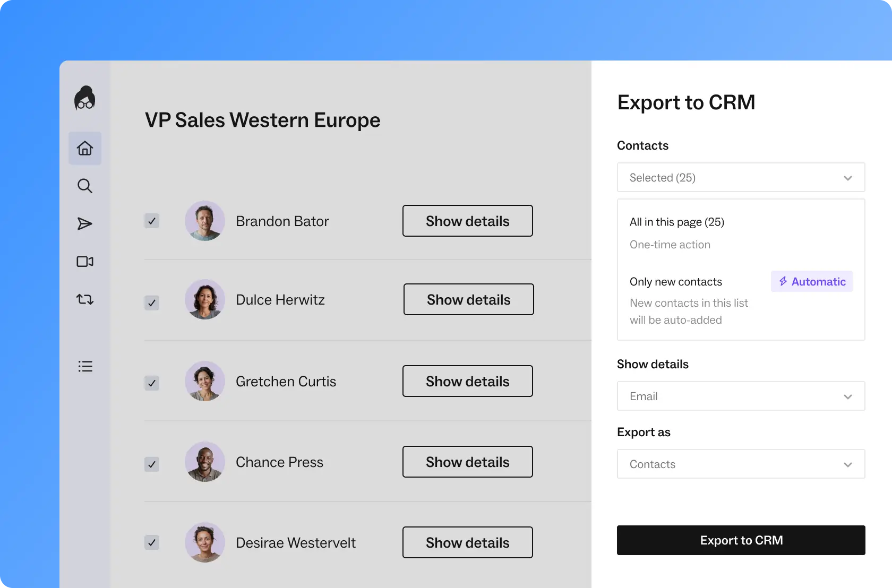Select the All in this page (25) option
The image size is (892, 588).
point(677,222)
